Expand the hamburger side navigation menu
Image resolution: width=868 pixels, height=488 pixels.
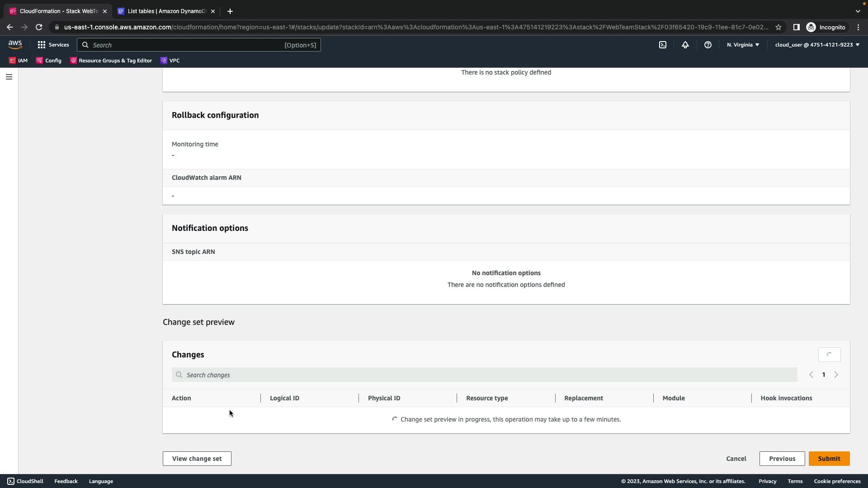tap(9, 77)
